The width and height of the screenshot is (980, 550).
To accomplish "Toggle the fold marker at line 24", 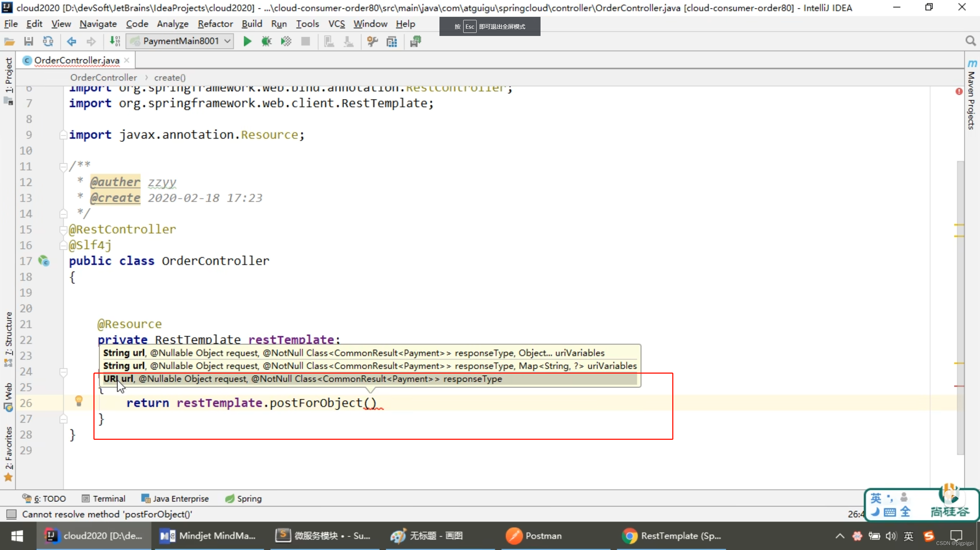I will point(63,372).
